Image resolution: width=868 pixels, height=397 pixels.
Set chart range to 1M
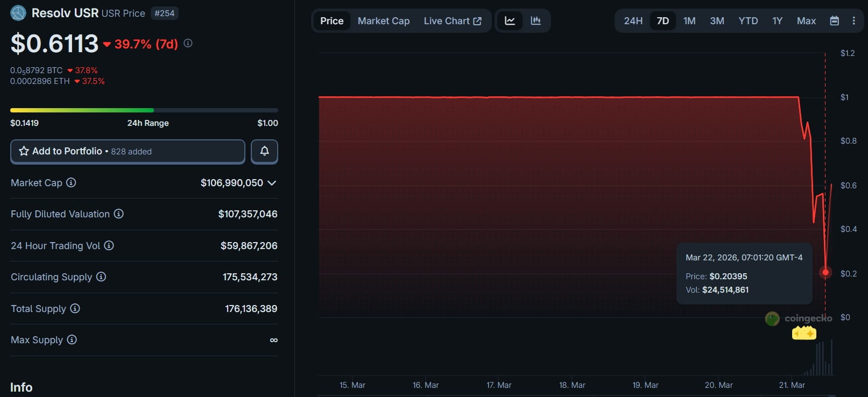689,21
